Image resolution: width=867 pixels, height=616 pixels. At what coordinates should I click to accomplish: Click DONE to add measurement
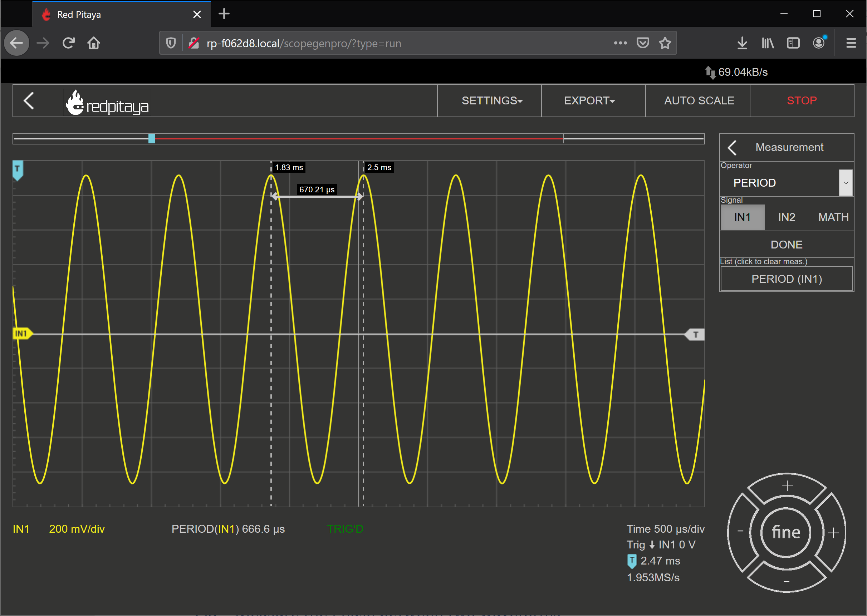click(786, 244)
